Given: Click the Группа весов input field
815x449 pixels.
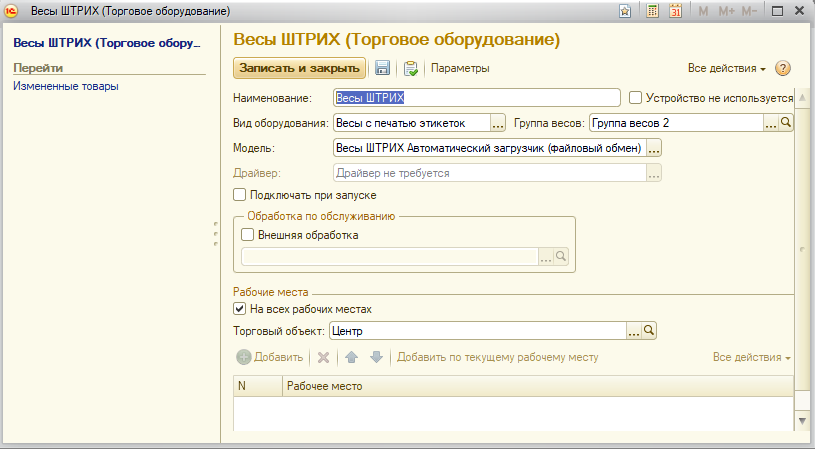Looking at the screenshot, I should tap(676, 123).
